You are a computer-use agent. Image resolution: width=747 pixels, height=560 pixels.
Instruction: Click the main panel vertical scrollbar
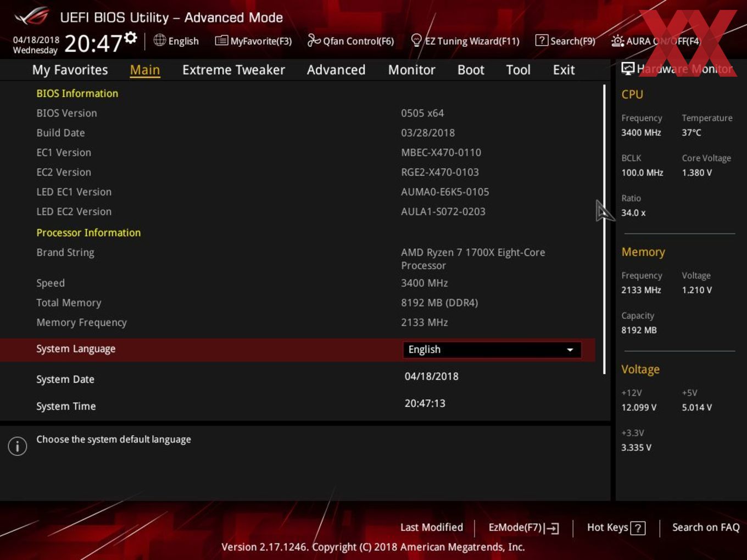[x=604, y=229]
